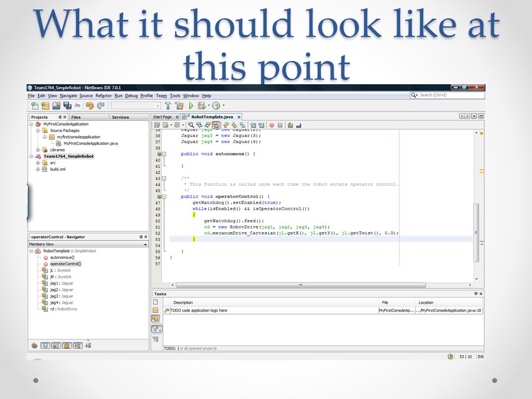This screenshot has width=532, height=399.
Task: Toggle Show Inherited Members in Navigator
Action: [34, 345]
